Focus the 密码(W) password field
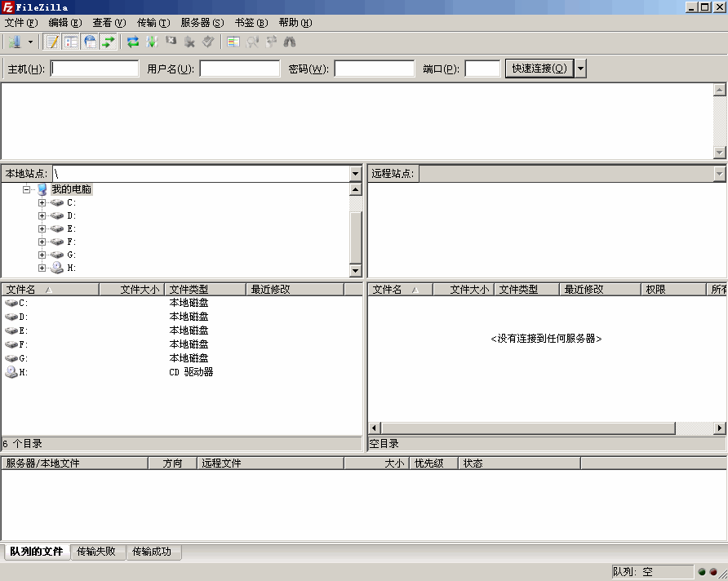This screenshot has width=728, height=581. [375, 69]
